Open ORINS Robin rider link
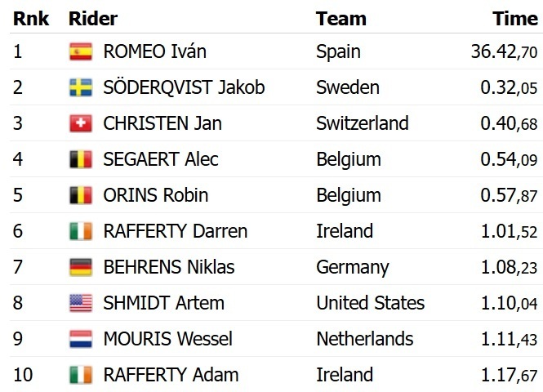 [x=155, y=196]
